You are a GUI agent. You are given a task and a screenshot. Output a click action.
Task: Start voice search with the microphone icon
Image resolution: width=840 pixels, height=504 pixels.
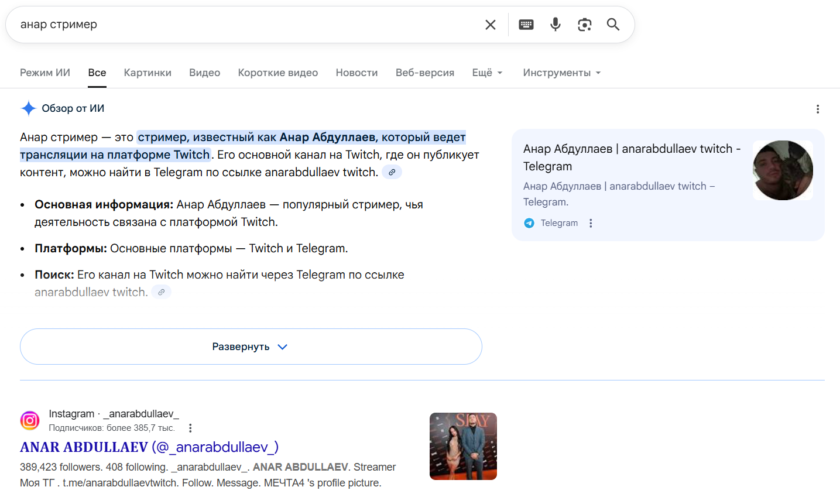pos(556,25)
